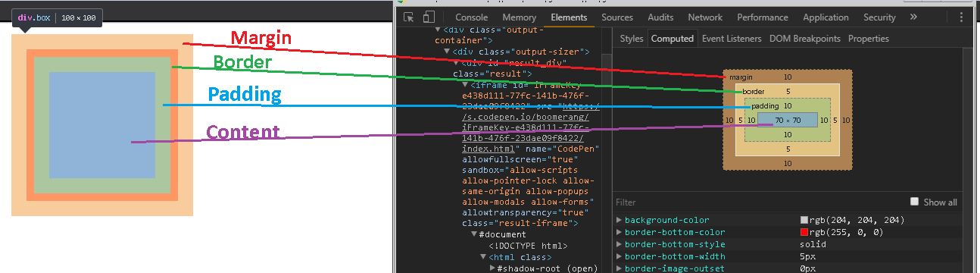Collapse the #document node
This screenshot has height=273, width=980.
[474, 234]
